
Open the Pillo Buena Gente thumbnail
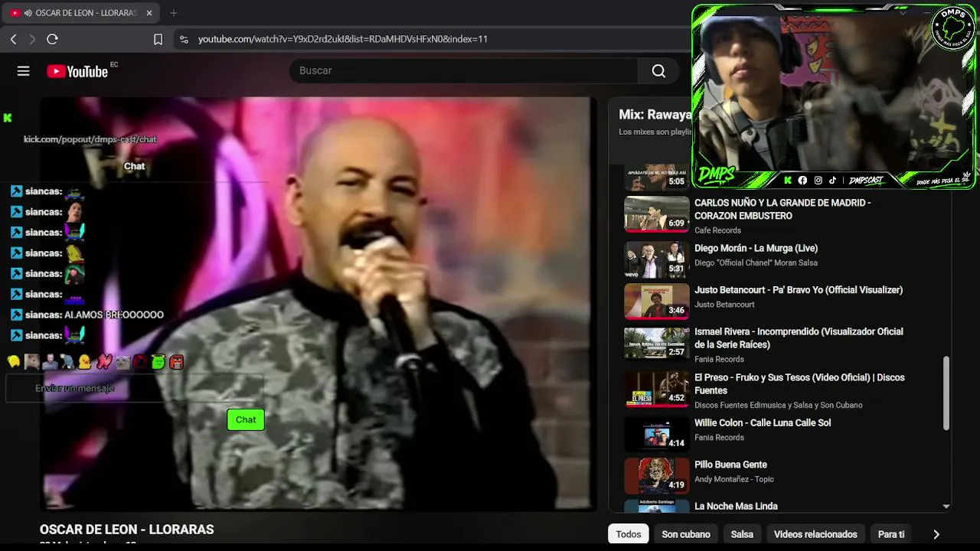[656, 476]
